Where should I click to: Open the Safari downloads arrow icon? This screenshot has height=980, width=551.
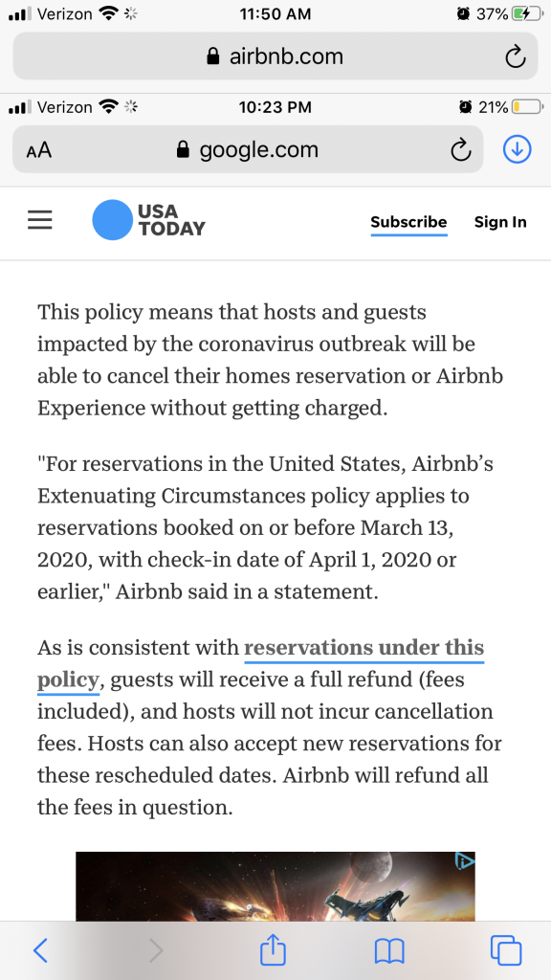coord(518,149)
